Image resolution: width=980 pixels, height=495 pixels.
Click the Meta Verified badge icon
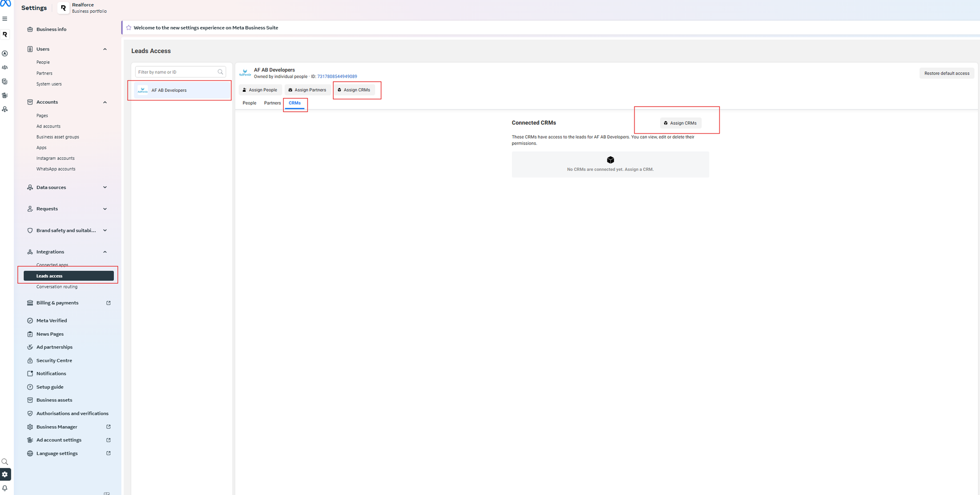(x=30, y=321)
